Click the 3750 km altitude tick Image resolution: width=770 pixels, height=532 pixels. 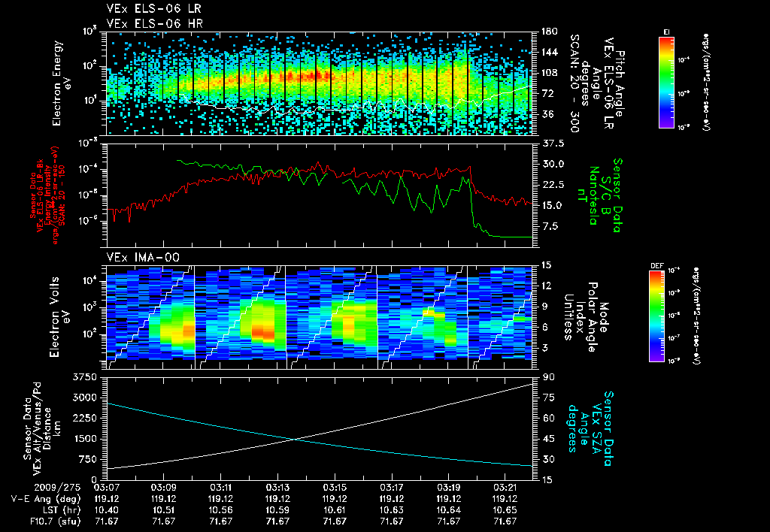pyautogui.click(x=84, y=377)
